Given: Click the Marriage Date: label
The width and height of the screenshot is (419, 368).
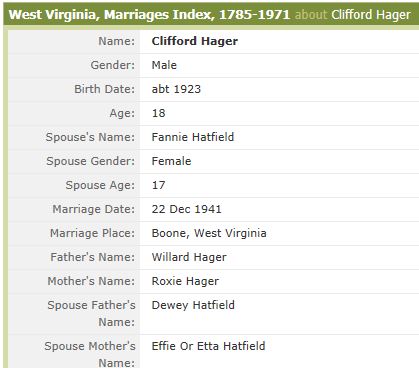Looking at the screenshot, I should tap(94, 209).
